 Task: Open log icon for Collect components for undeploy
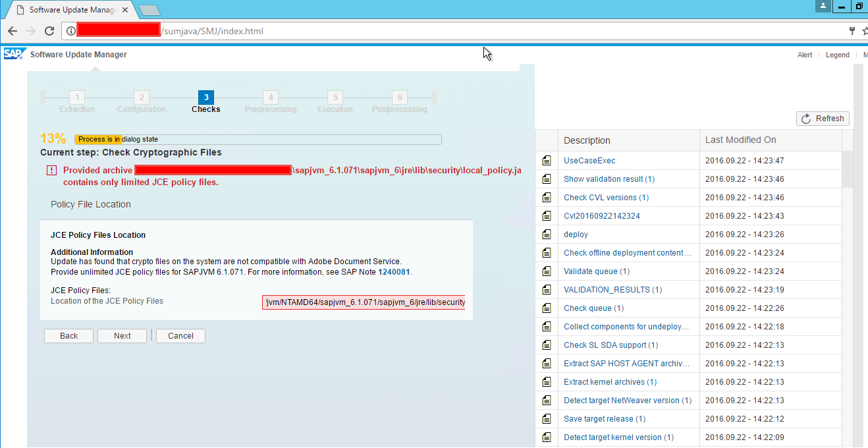(x=547, y=327)
